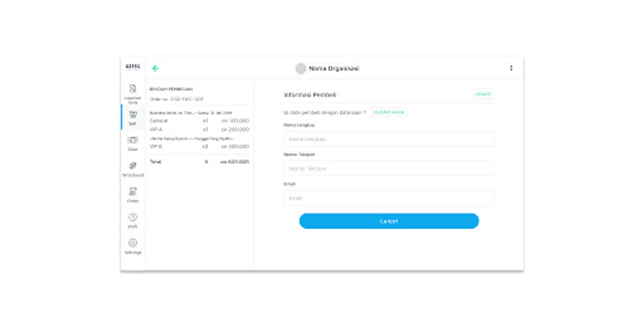
Task: Open the Laporan document icon in sidebar
Action: click(133, 89)
